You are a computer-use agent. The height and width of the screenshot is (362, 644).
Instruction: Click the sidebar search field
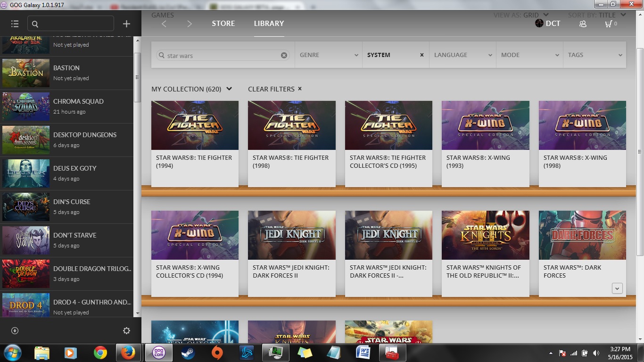(71, 24)
